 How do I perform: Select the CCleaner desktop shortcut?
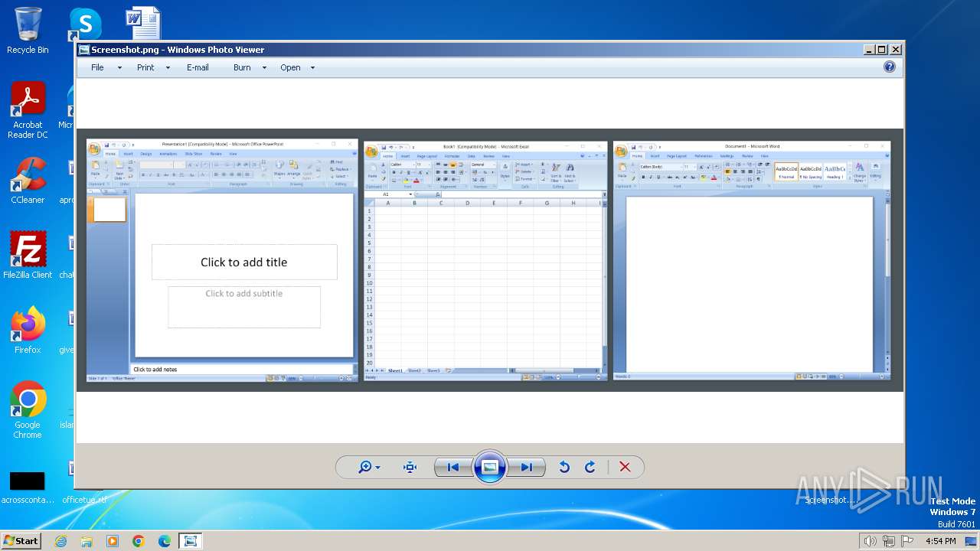pyautogui.click(x=28, y=181)
